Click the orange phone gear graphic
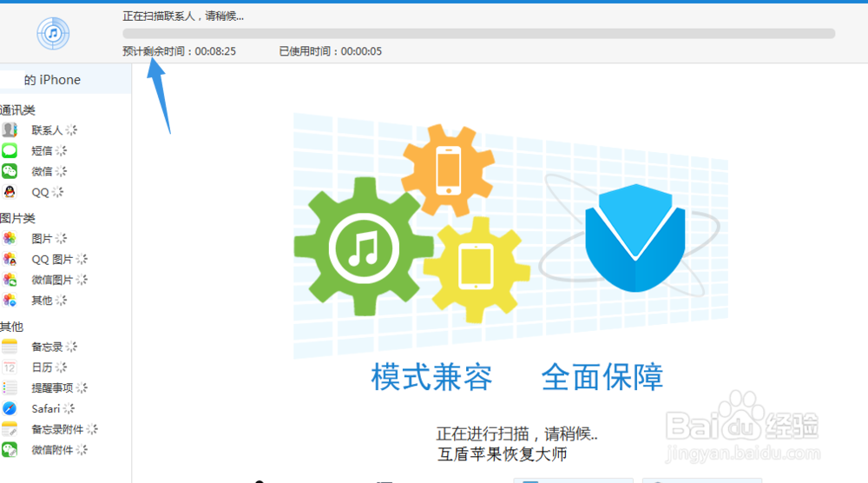Screen dimensions: 868x483 (x=448, y=170)
